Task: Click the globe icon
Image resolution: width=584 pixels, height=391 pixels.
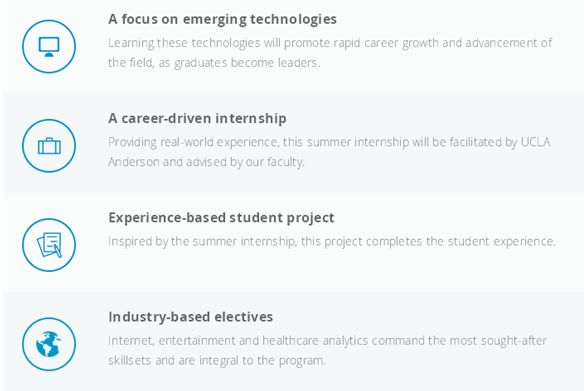Action: (49, 344)
